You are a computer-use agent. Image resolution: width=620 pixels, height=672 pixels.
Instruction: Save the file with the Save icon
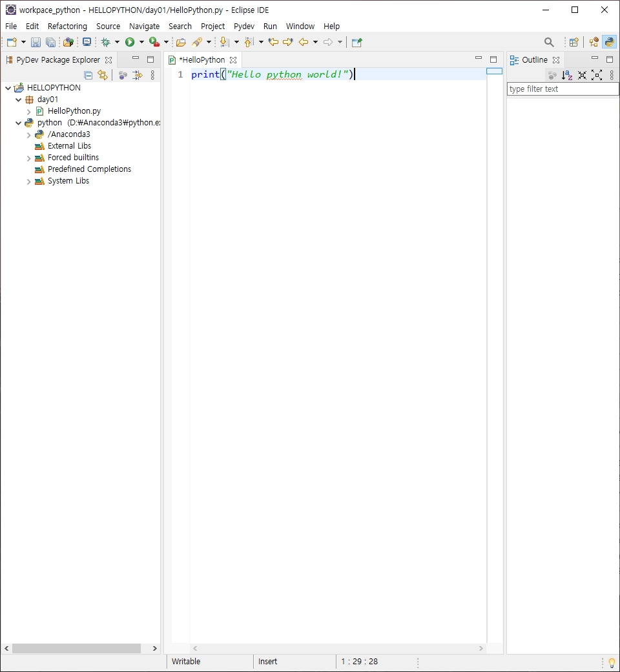pos(36,42)
